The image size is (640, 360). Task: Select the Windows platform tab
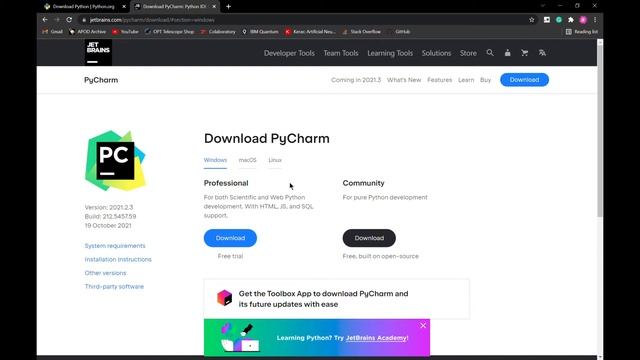pos(215,160)
